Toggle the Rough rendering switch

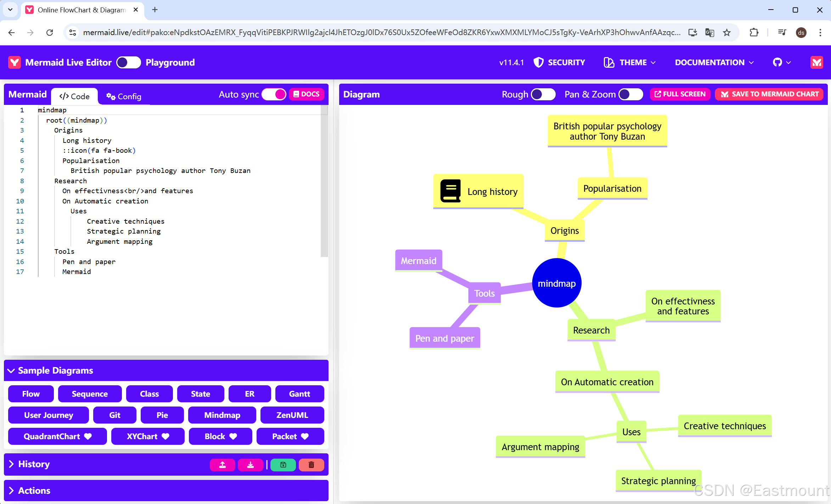click(543, 94)
